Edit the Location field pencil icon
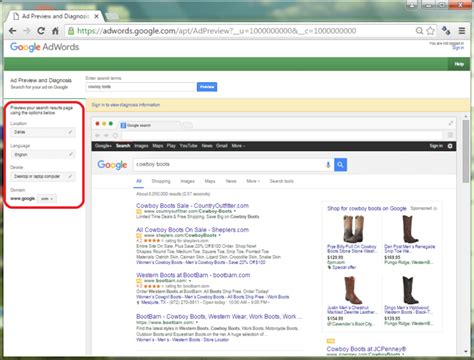 coord(70,132)
